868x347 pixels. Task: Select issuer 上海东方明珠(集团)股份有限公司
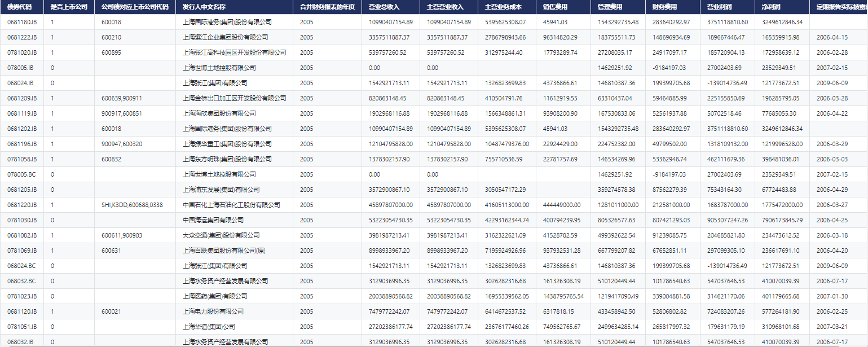coord(227,159)
